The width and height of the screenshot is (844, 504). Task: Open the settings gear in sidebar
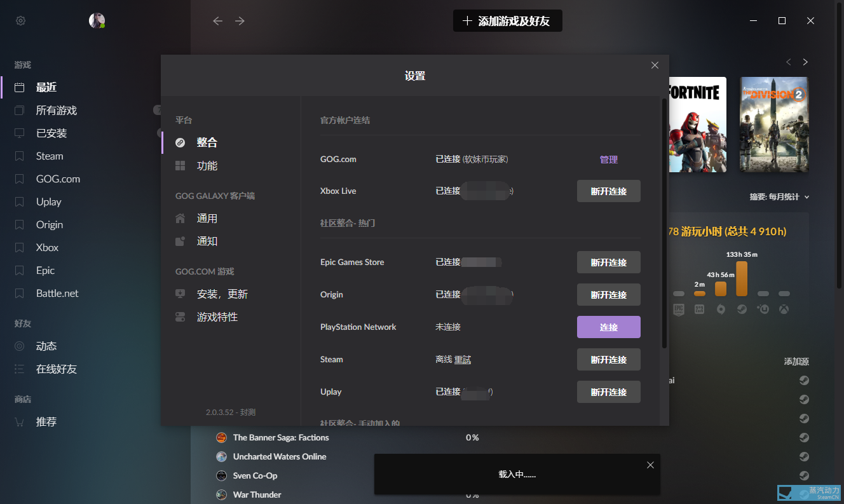(20, 21)
